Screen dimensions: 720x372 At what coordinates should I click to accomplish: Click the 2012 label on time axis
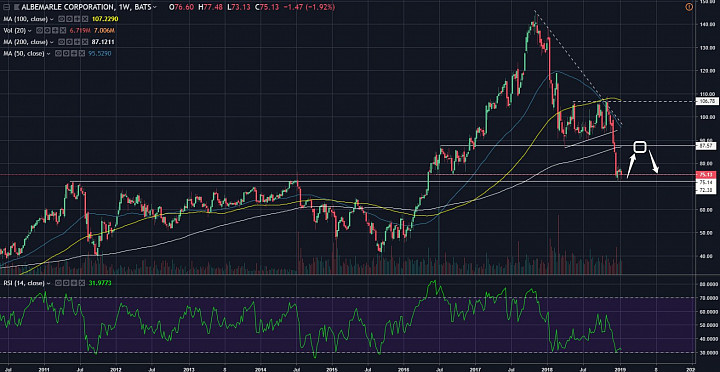tap(116, 369)
